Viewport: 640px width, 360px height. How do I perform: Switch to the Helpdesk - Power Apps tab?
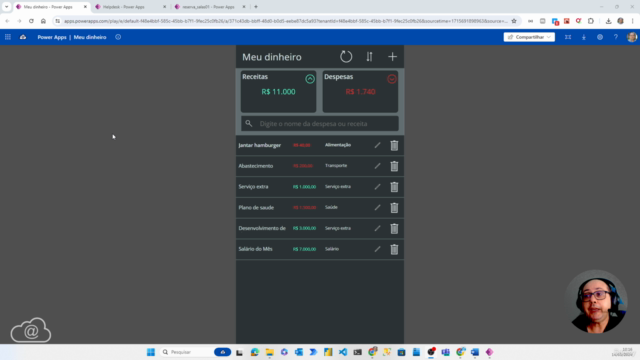point(131,7)
